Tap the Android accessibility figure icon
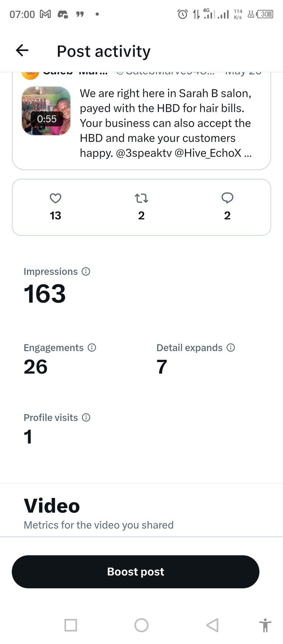The height and width of the screenshot is (644, 283). click(265, 625)
